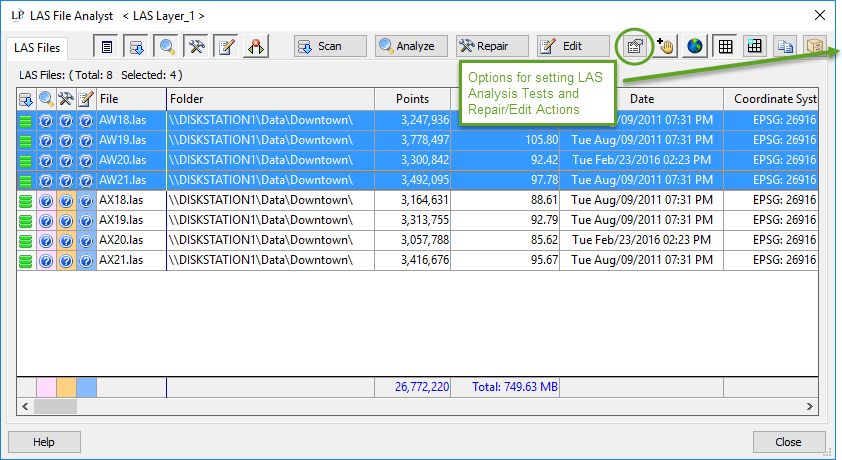Click the edit status column header icon

click(x=86, y=99)
